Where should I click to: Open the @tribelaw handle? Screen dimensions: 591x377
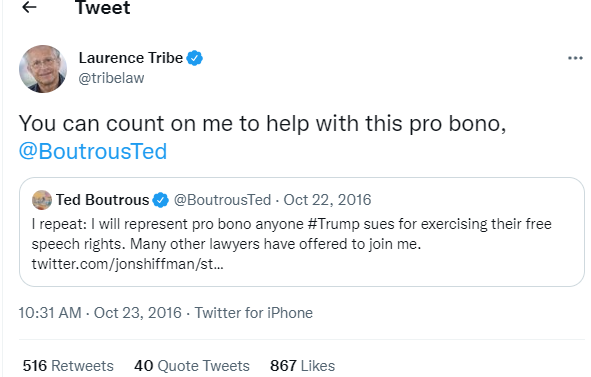111,78
